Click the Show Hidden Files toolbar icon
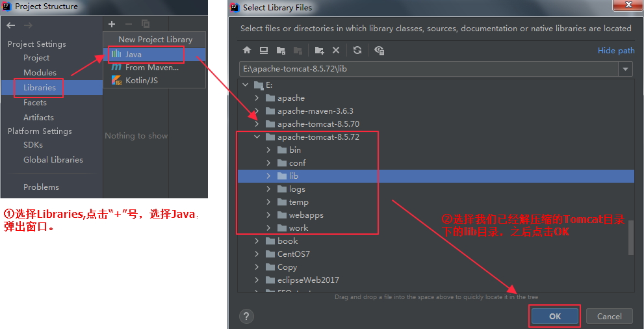Screen dimensions: 644x329 pos(379,50)
